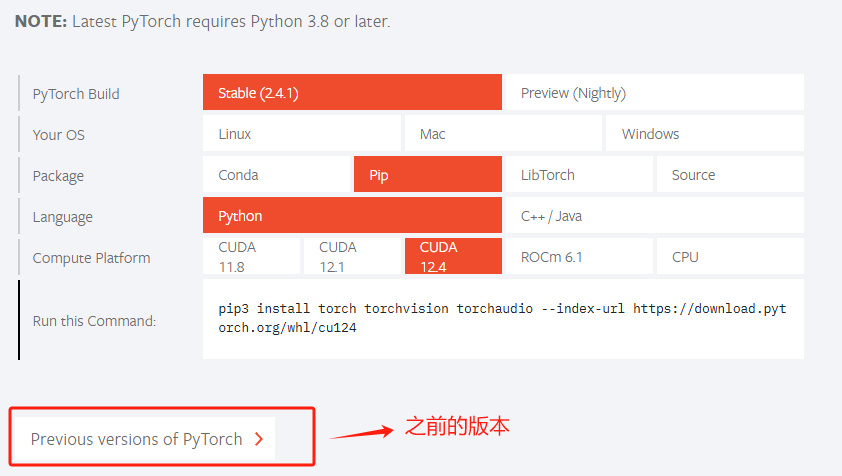Choose LibTorch as the package
The height and width of the screenshot is (476, 842).
(x=579, y=174)
